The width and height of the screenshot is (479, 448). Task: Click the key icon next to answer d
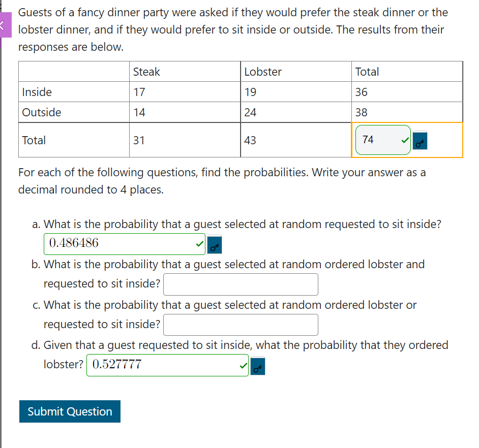(x=257, y=366)
